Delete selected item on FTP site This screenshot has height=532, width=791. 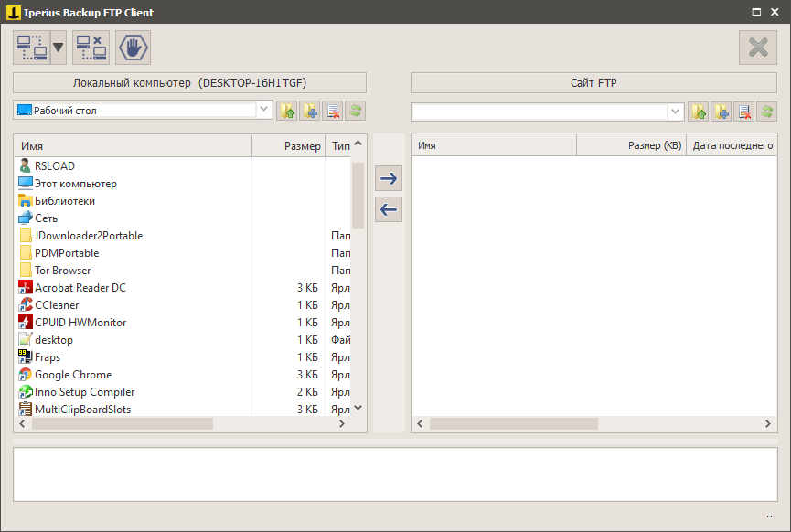coord(744,112)
